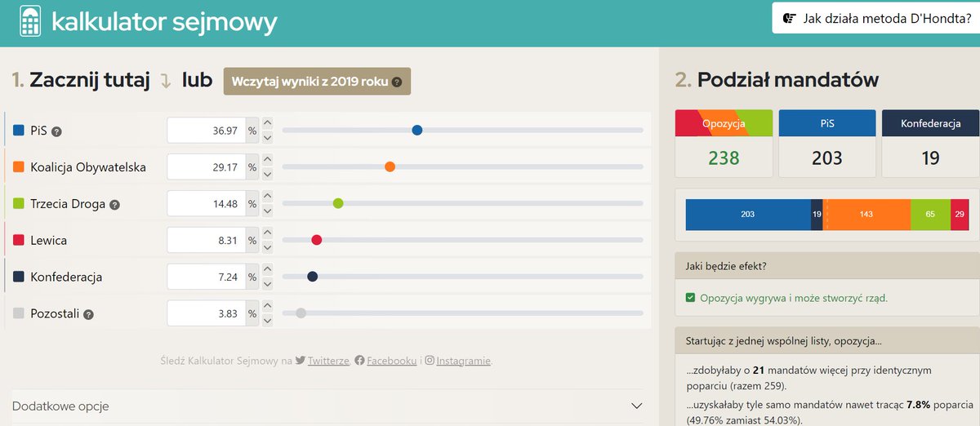Viewport: 980px width, 426px height.
Task: Click the Pozostali slider gray handle
Action: coord(301,313)
